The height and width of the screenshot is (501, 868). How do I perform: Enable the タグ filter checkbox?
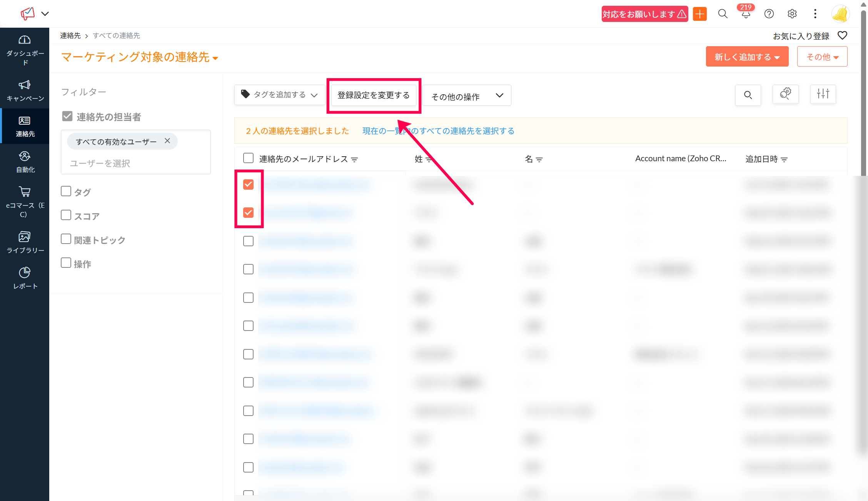66,191
